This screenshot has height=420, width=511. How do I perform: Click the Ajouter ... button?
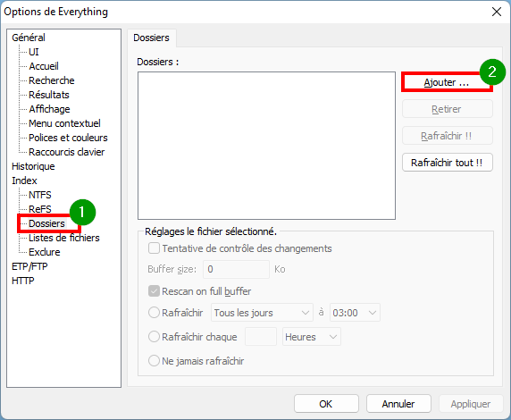click(x=447, y=82)
